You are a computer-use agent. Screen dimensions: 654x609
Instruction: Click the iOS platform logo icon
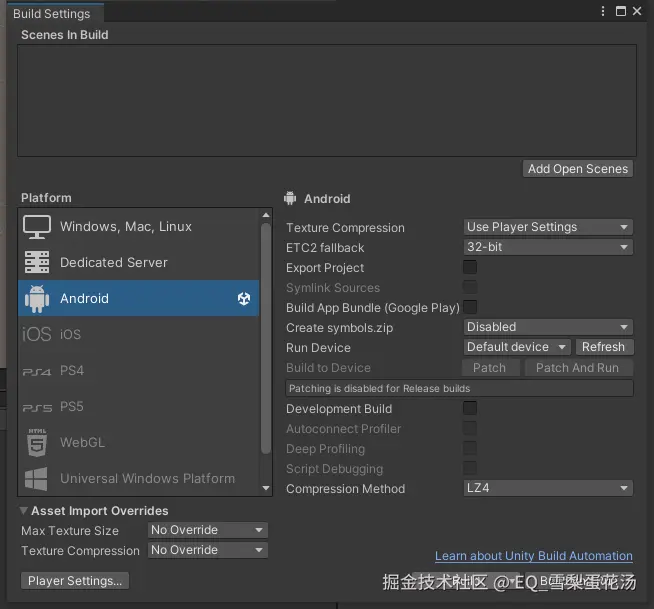[37, 334]
